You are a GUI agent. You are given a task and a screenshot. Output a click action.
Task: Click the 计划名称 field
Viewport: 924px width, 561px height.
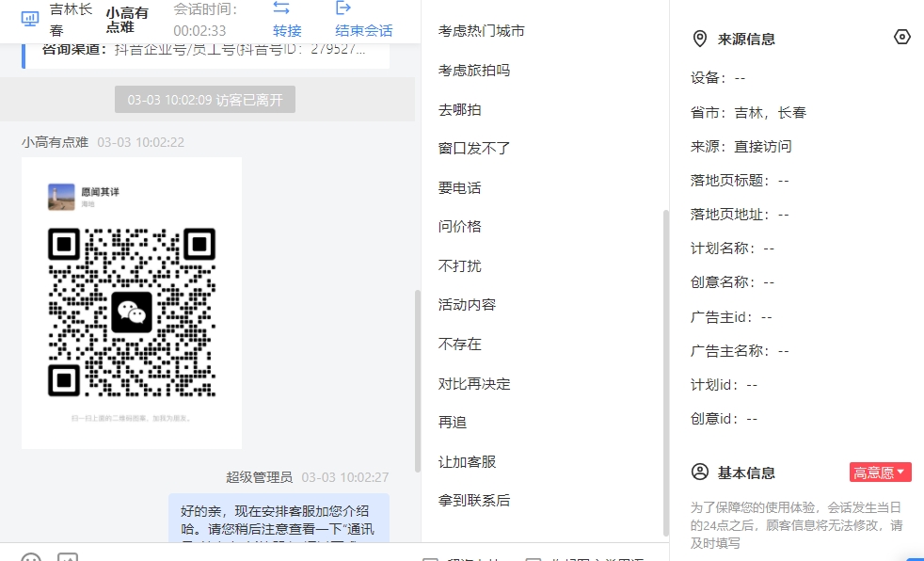click(x=732, y=248)
